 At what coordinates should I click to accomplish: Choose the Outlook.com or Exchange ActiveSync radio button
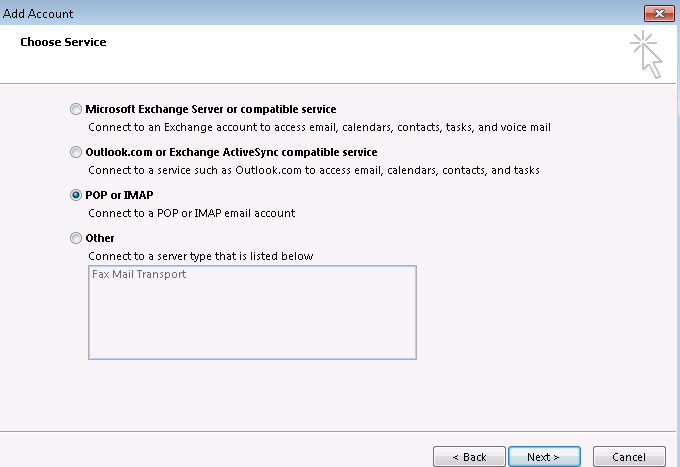pyautogui.click(x=76, y=152)
